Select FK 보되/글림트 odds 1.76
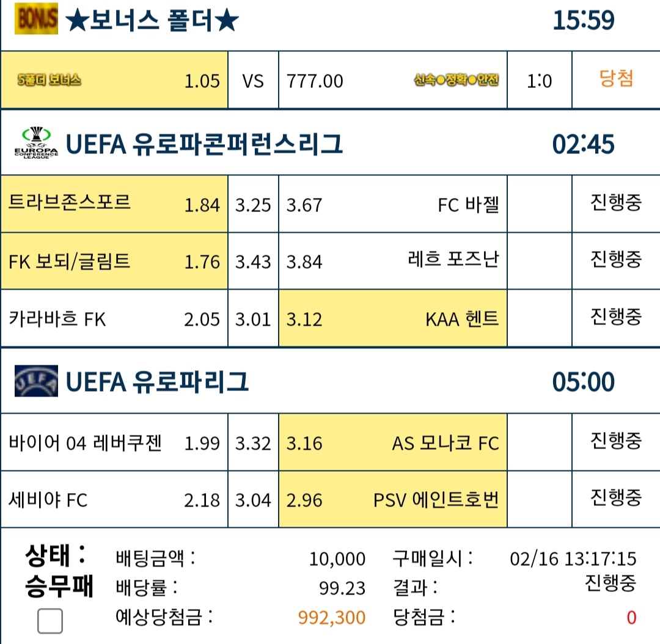This screenshot has height=644, width=660. click(x=114, y=261)
